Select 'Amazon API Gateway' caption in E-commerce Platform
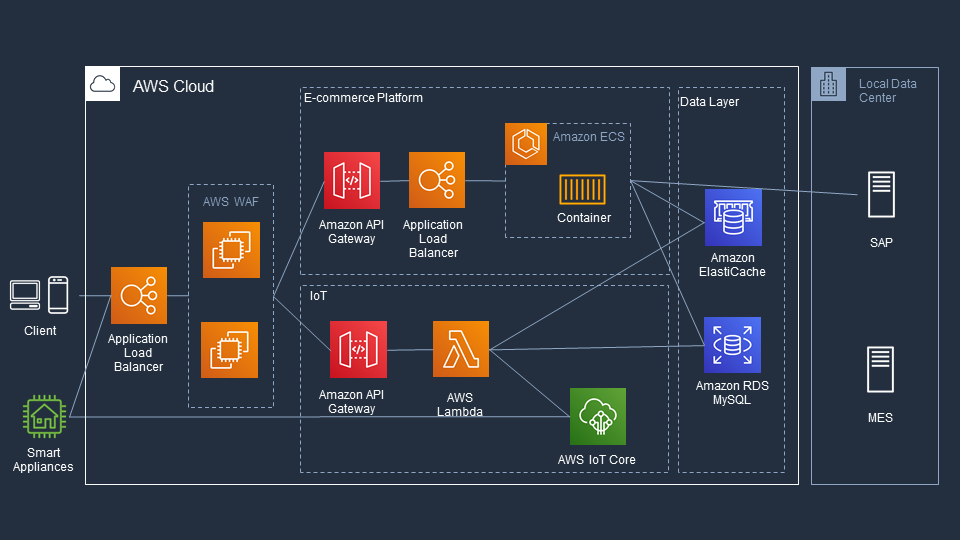The height and width of the screenshot is (540, 960). pyautogui.click(x=351, y=232)
